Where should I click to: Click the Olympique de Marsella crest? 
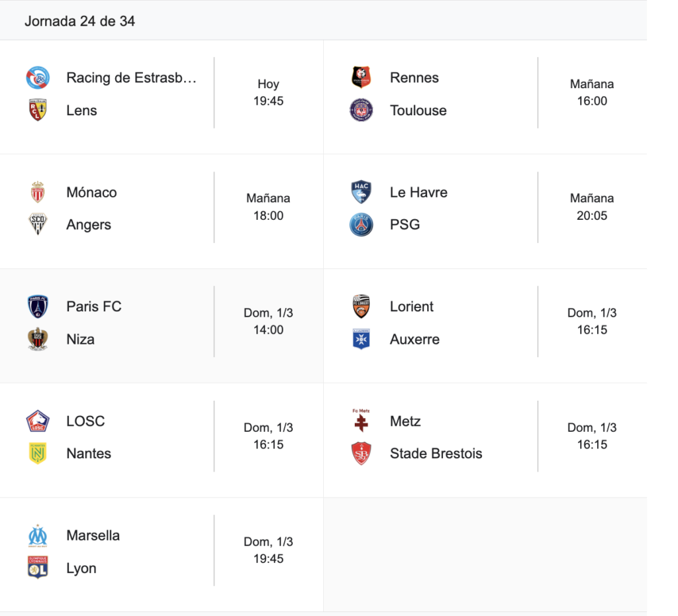click(38, 536)
